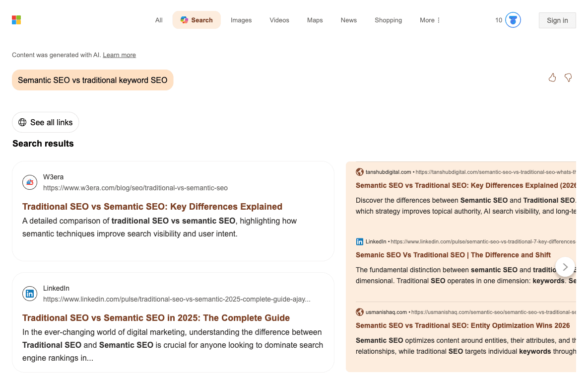Click the usmanishaq.com globe favicon
The width and height of the screenshot is (588, 390).
(x=360, y=312)
